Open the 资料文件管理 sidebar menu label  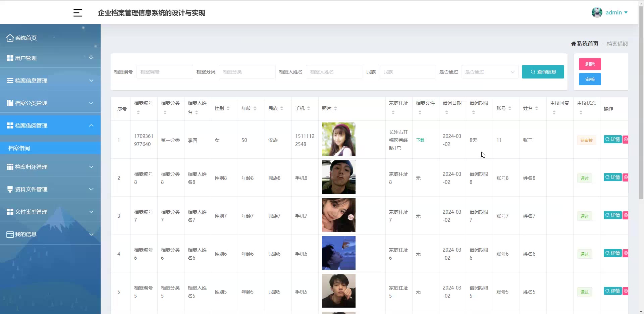point(31,189)
